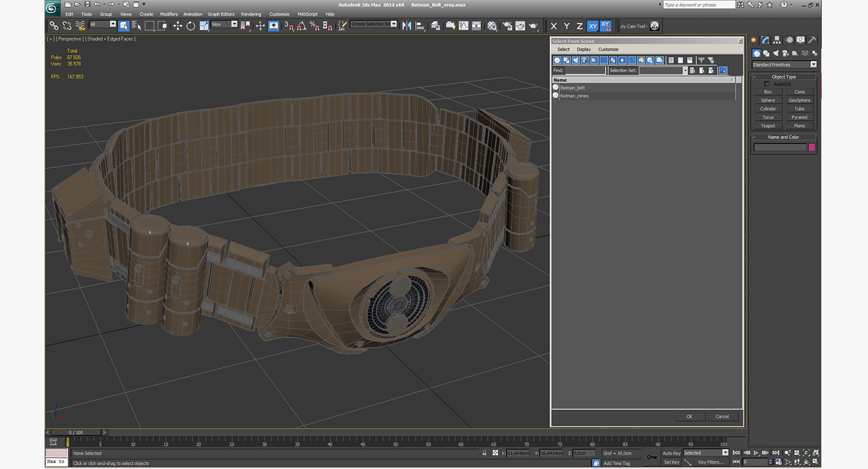Toggle the 3D Snaps tool
This screenshot has height=469, width=868.
(289, 26)
